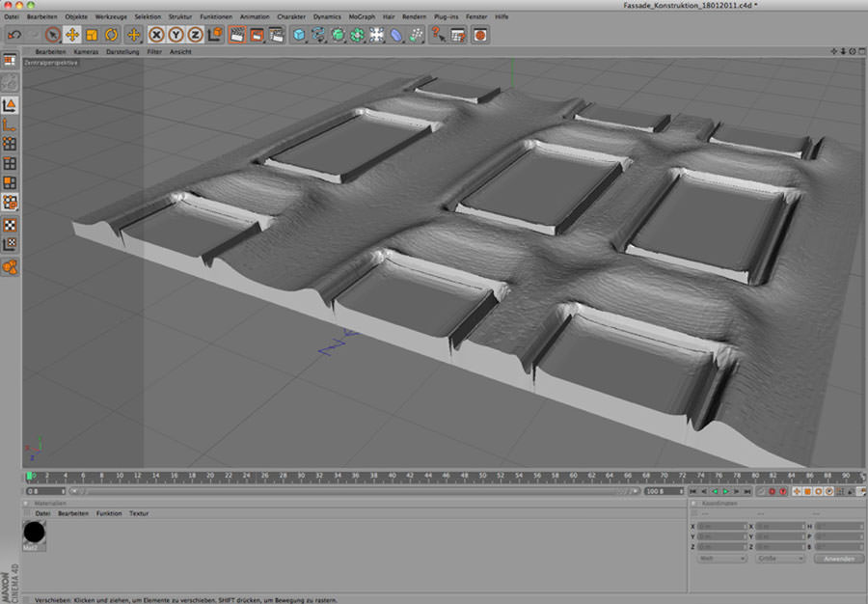This screenshot has height=604, width=868.
Task: Click the X position input field
Action: click(x=722, y=526)
